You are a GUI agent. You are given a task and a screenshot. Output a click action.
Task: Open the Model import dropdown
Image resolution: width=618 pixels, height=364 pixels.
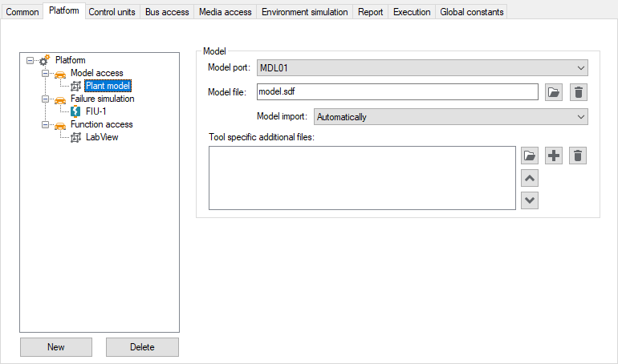450,117
